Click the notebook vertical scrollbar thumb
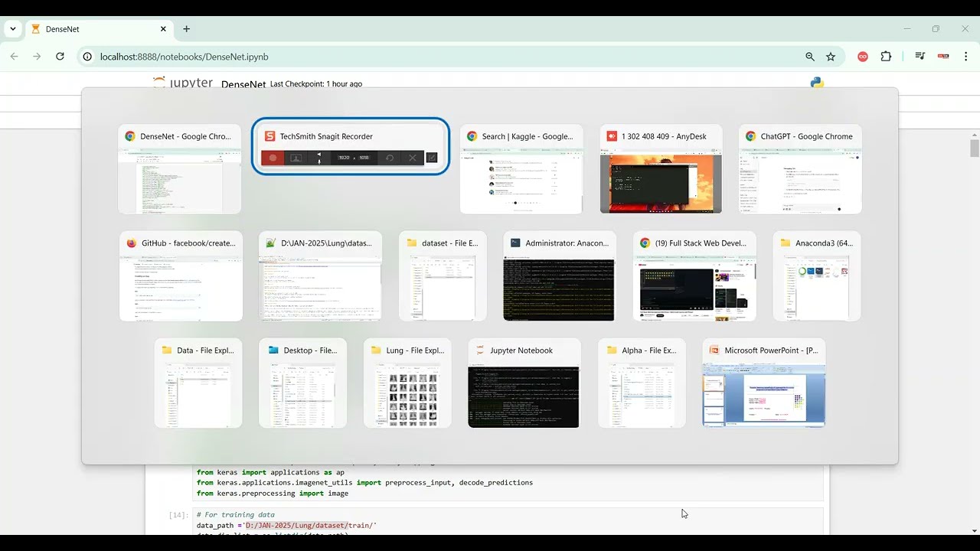 (x=974, y=148)
